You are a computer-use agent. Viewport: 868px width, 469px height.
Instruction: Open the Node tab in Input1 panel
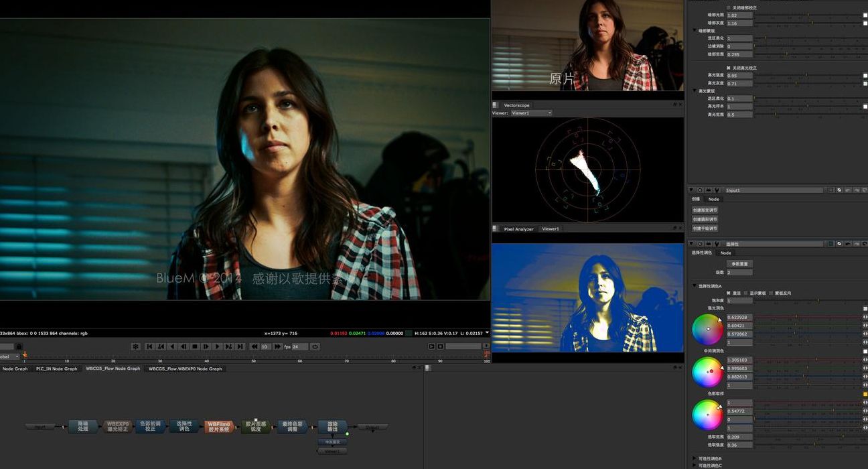pyautogui.click(x=714, y=199)
